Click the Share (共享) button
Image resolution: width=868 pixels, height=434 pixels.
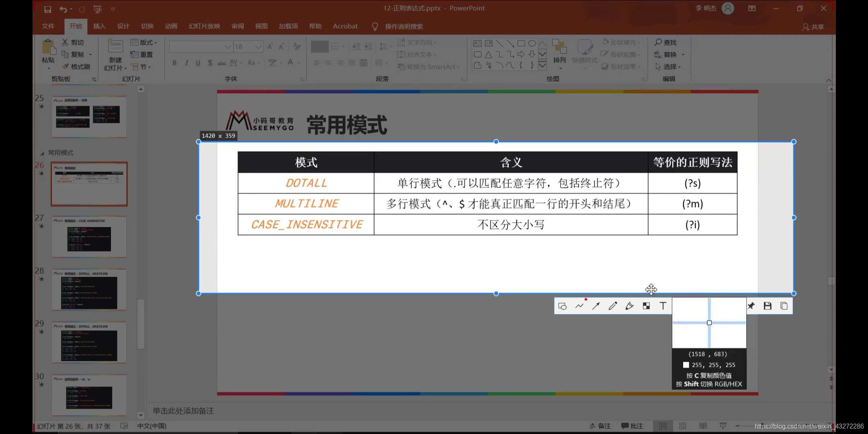[813, 27]
